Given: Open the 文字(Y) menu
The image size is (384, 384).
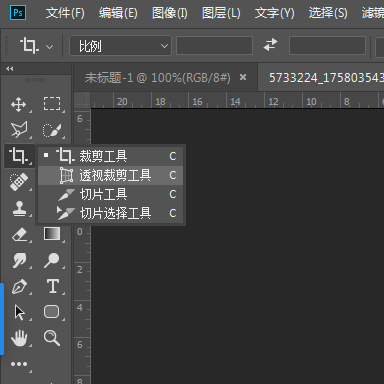Looking at the screenshot, I should click(x=275, y=13).
